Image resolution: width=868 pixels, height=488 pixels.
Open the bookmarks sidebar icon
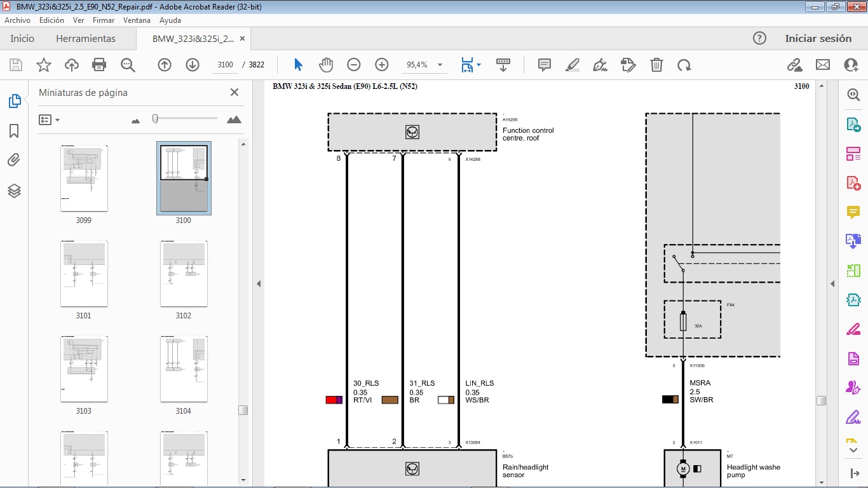coord(14,131)
